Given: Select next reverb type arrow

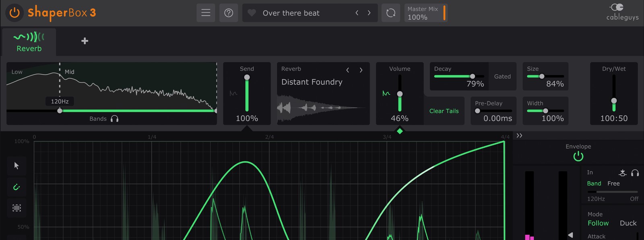Looking at the screenshot, I should point(361,70).
